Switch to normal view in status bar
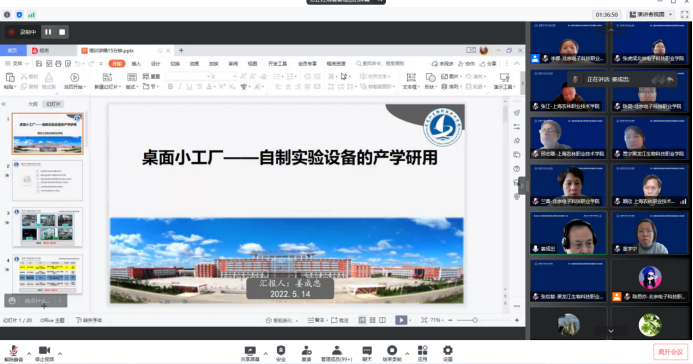This screenshot has width=693, height=364. 362,320
